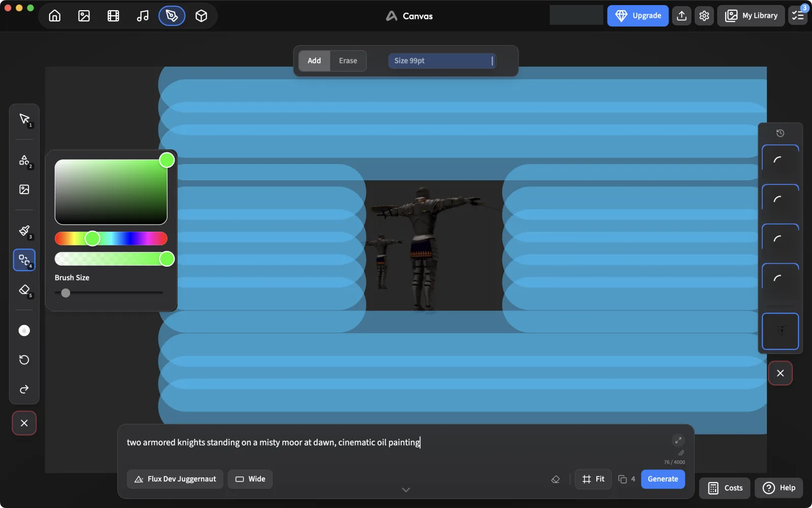Open the tasks checklist icon
The height and width of the screenshot is (508, 812).
[x=798, y=16]
